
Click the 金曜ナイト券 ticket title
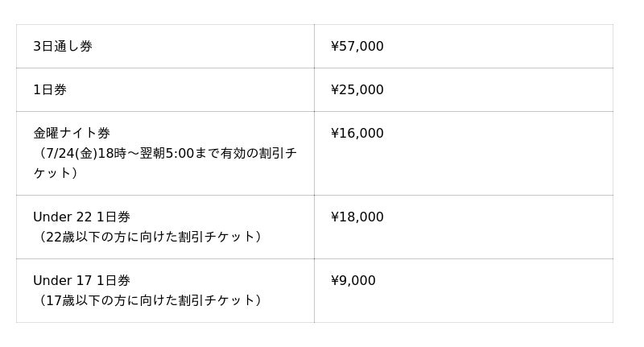(72, 134)
